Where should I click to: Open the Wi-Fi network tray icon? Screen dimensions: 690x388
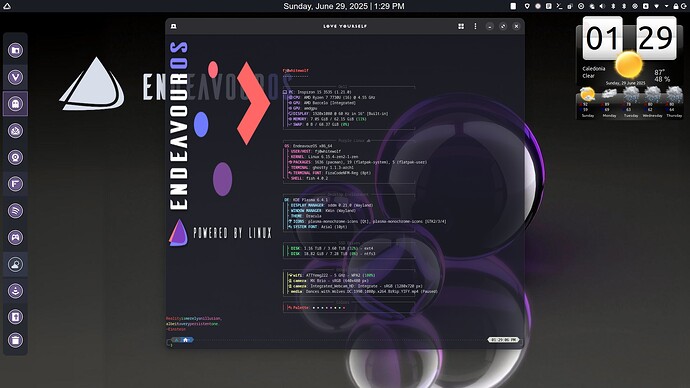tap(657, 6)
